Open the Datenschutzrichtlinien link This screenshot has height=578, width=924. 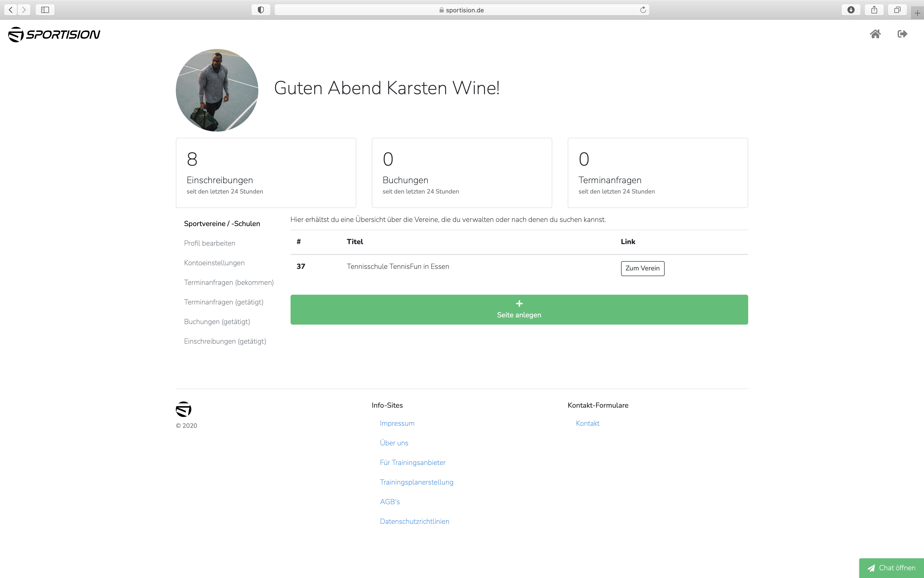coord(414,521)
